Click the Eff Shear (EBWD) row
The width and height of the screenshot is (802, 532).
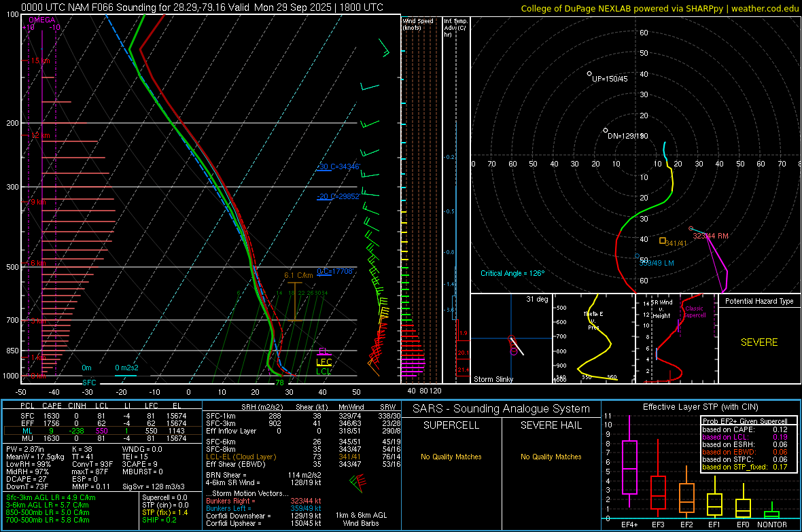[x=303, y=464]
